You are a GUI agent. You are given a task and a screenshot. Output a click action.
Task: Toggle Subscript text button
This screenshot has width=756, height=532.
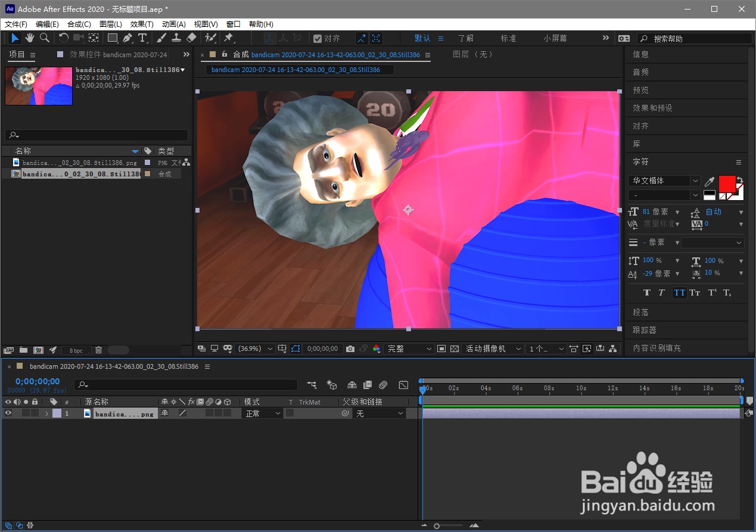[x=727, y=293]
